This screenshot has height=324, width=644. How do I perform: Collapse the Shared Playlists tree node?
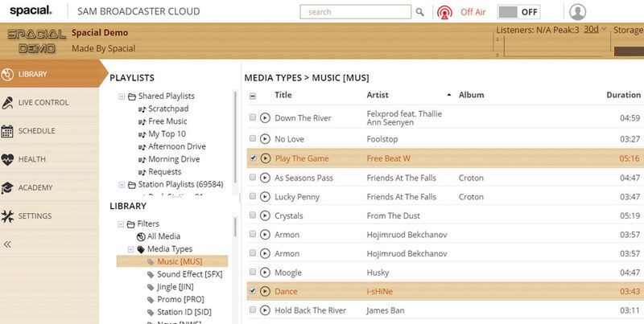(122, 96)
